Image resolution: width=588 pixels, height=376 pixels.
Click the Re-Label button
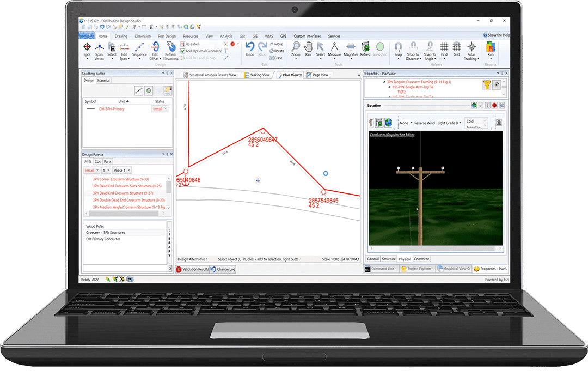[x=190, y=44]
